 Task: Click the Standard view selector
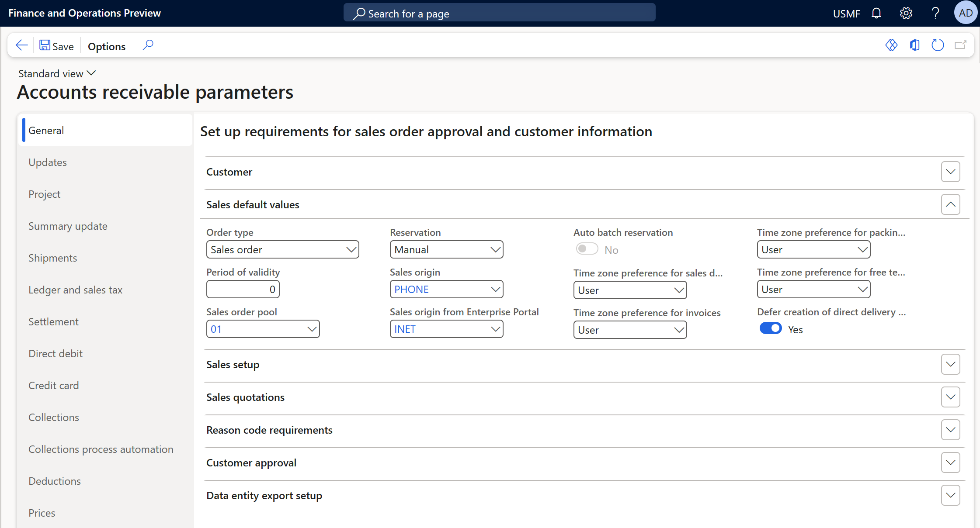click(x=57, y=73)
